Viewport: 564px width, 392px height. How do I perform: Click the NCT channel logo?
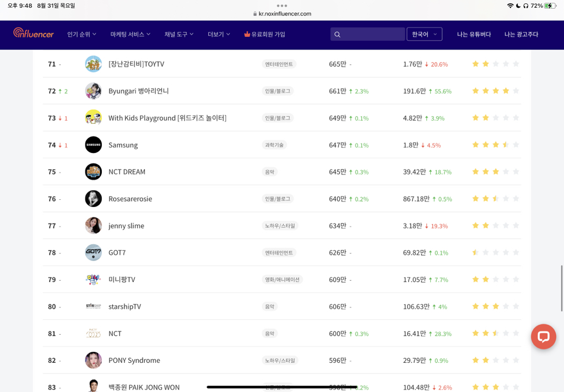coord(94,334)
